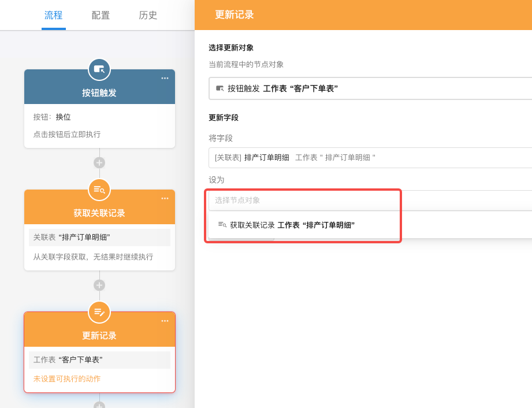Open the more options menu on 按钮触发 node
Screen dimensions: 532x408
coord(165,78)
